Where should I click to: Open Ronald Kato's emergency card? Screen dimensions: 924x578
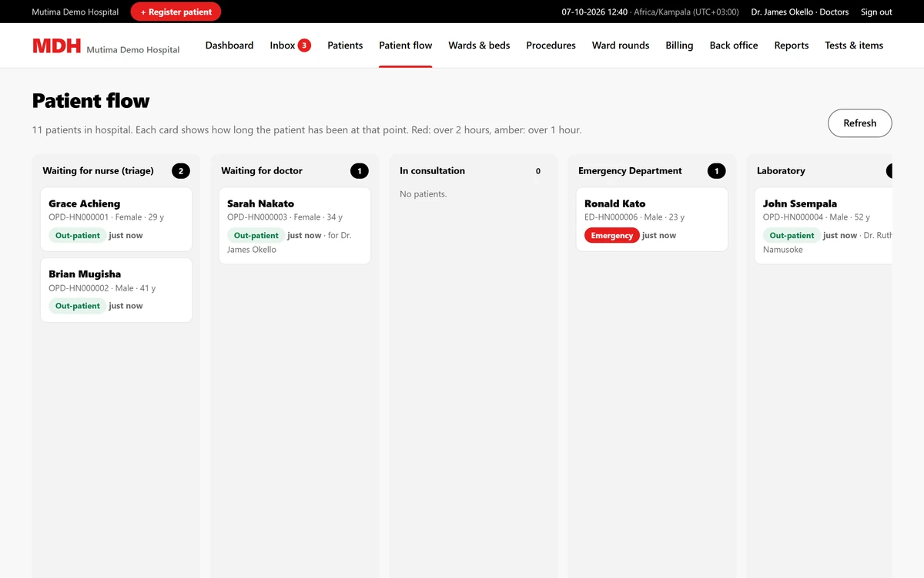tap(652, 220)
